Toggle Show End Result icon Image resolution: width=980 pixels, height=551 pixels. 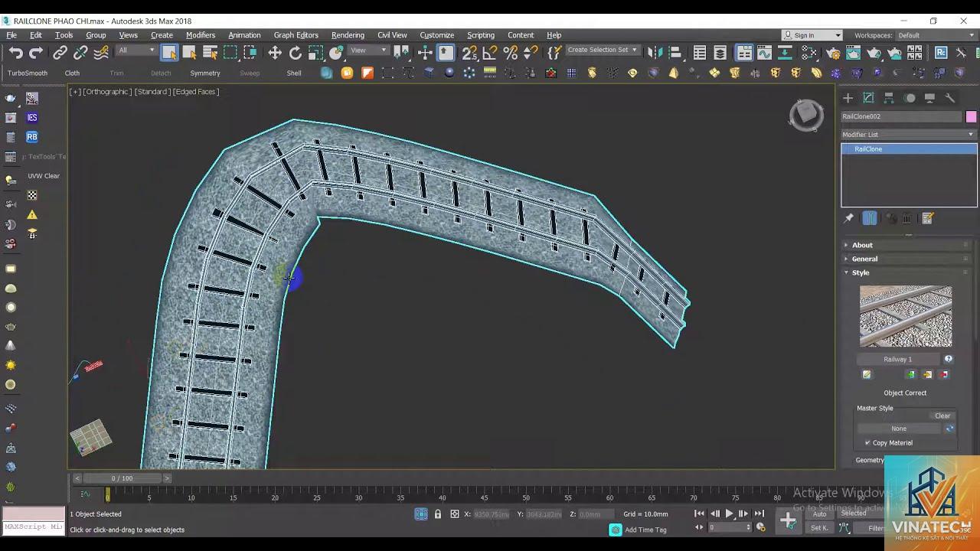(x=870, y=218)
